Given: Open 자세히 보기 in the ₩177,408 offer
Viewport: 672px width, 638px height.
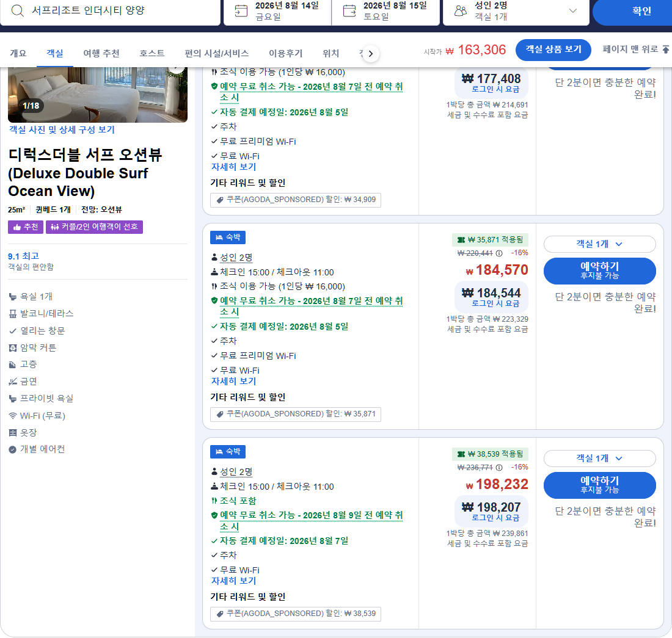Looking at the screenshot, I should pyautogui.click(x=233, y=167).
